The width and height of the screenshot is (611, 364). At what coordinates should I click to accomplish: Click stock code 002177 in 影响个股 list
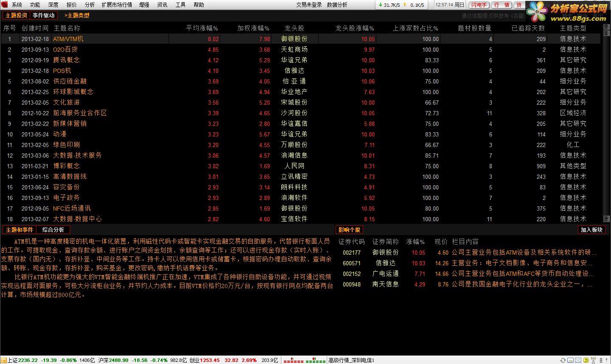click(352, 253)
